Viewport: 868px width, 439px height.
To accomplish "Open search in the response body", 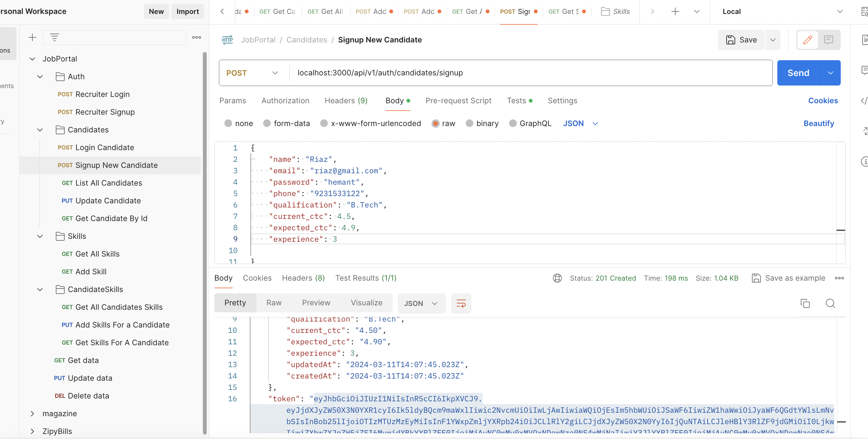I will [830, 303].
